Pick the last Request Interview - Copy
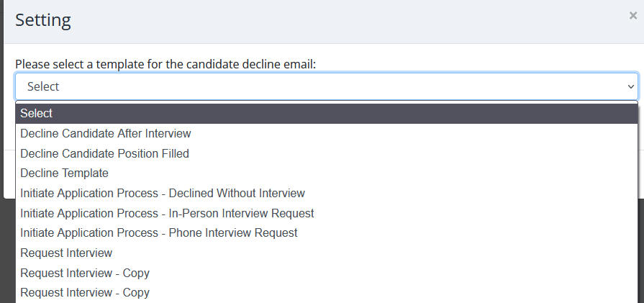Screen dimensions: 644x303 85,293
